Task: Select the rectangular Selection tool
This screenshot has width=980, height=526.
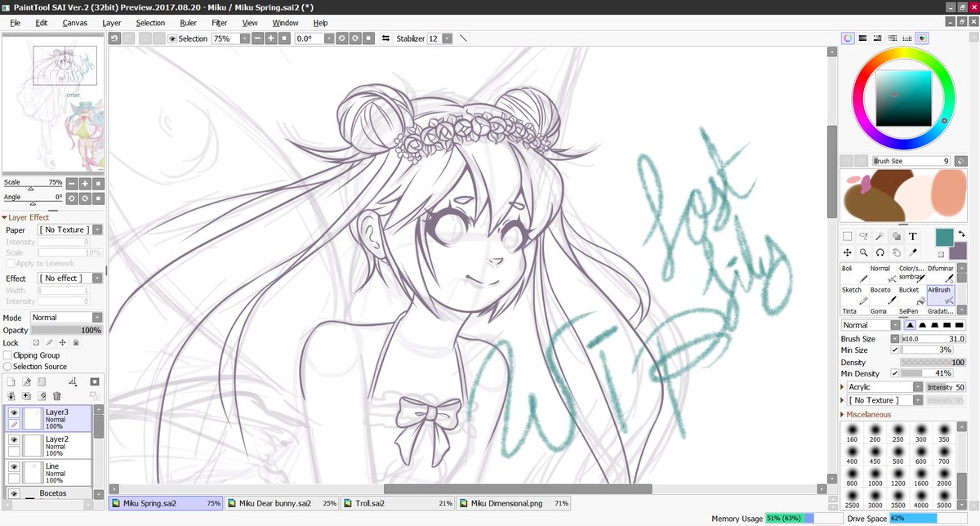Action: (848, 236)
